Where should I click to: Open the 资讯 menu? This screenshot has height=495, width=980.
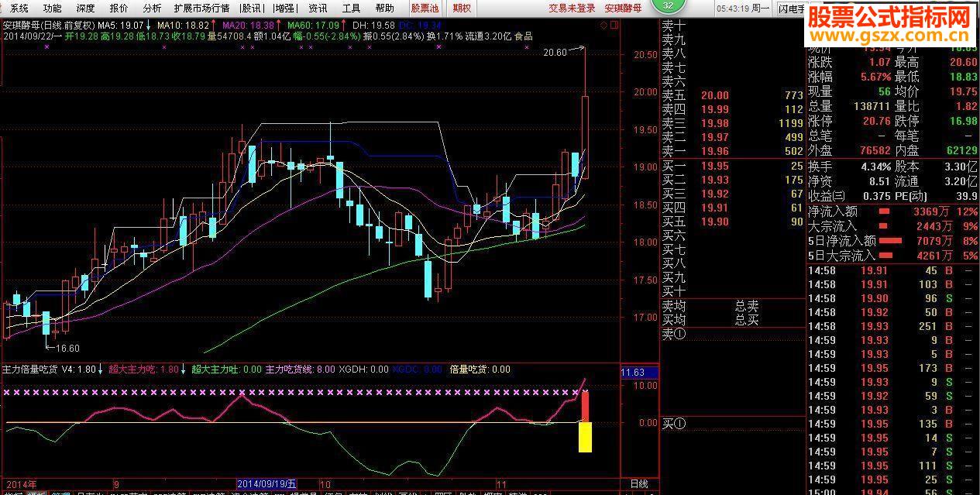click(x=318, y=8)
